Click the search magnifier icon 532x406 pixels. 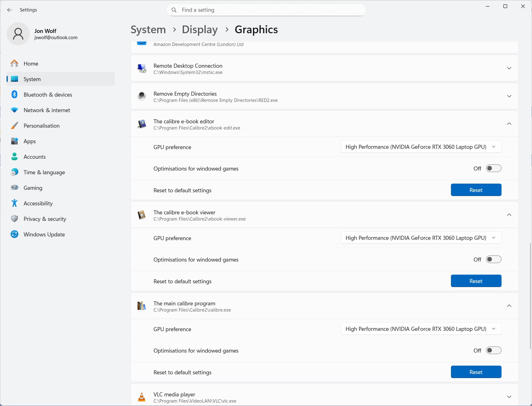click(x=174, y=10)
